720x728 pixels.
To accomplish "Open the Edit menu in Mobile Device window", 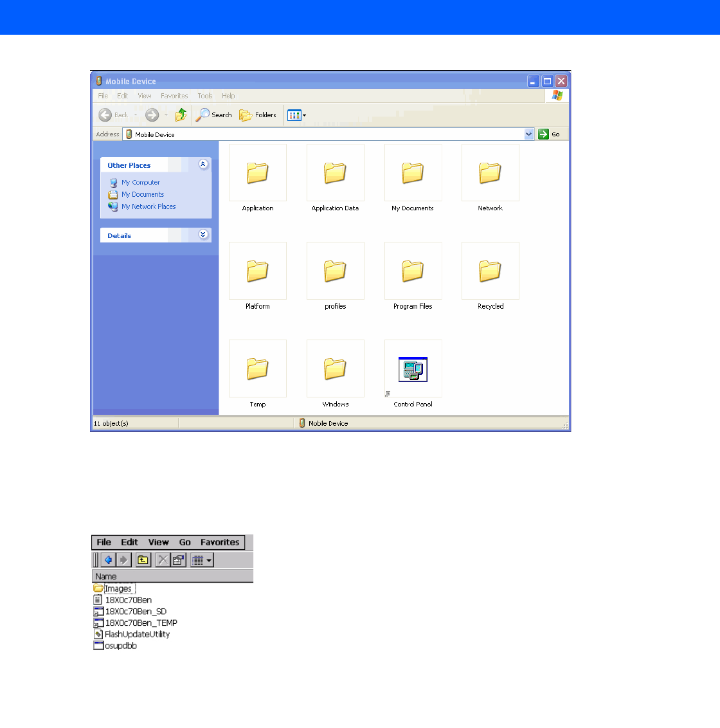I will [x=123, y=96].
